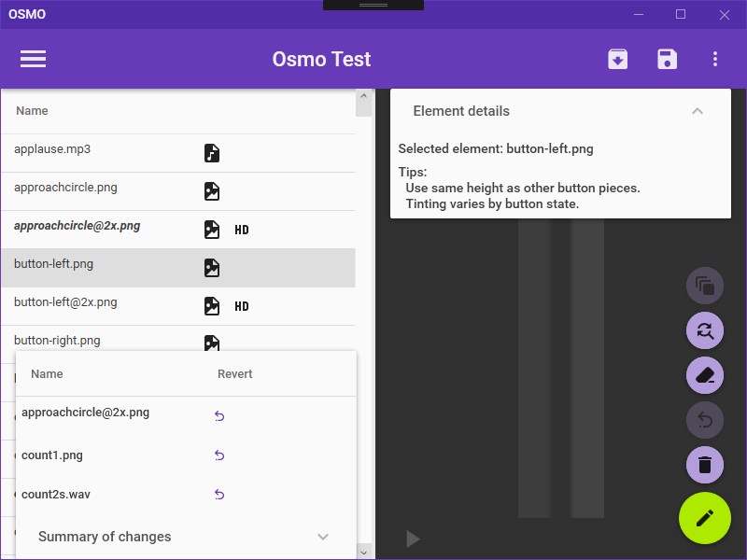
Task: Click the scrollbar up arrow of file list
Action: tap(364, 97)
